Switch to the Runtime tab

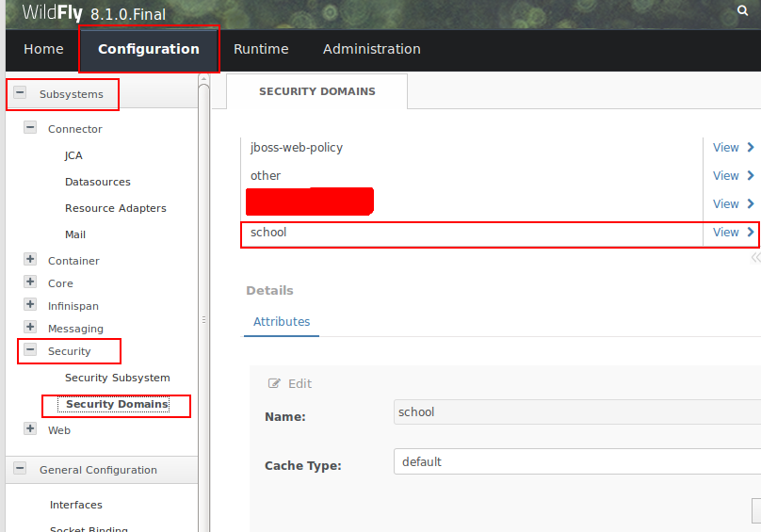261,49
